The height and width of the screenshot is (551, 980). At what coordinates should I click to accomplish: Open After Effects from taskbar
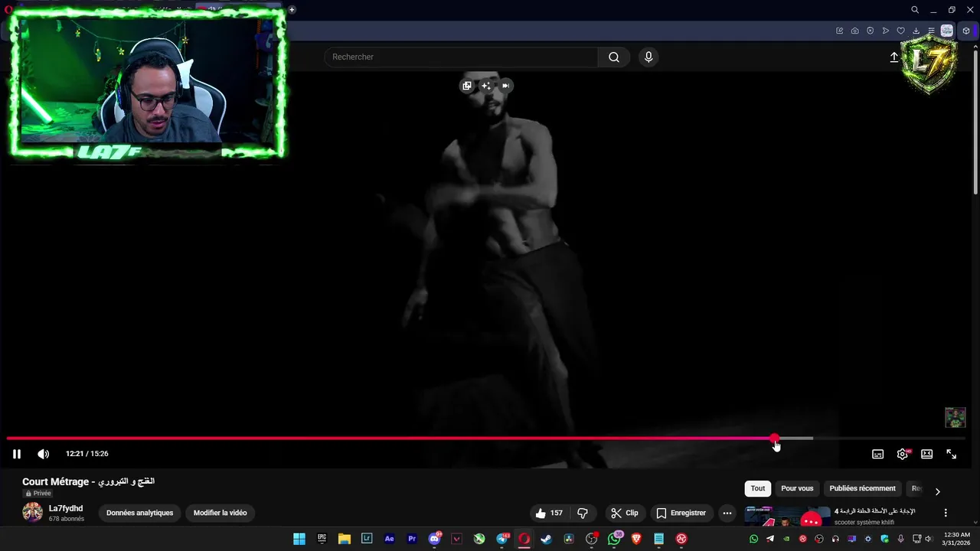pos(390,539)
